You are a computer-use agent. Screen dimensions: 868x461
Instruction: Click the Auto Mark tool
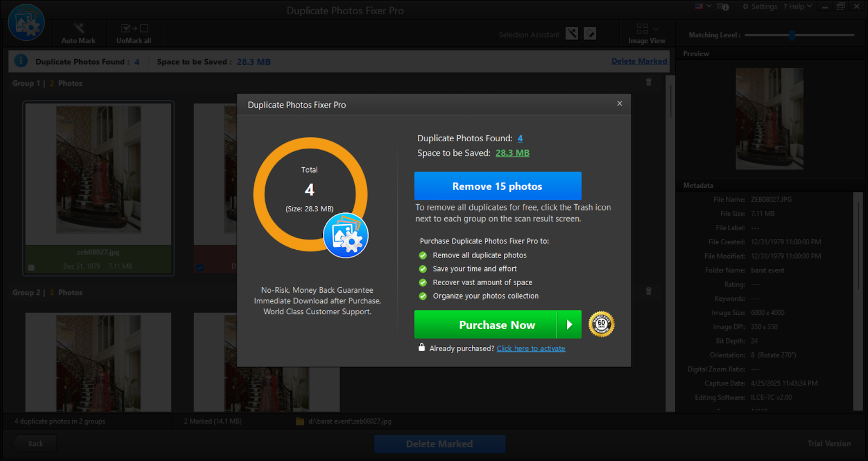pyautogui.click(x=78, y=34)
